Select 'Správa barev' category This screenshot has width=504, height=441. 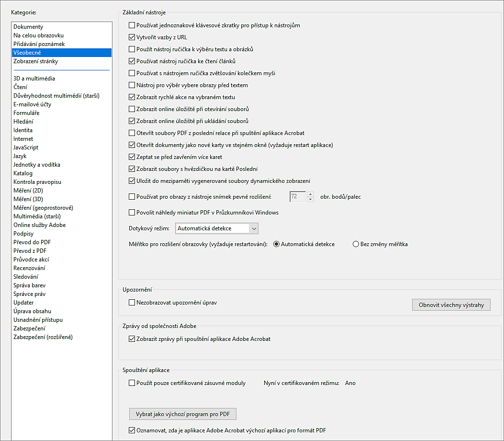click(x=62, y=285)
